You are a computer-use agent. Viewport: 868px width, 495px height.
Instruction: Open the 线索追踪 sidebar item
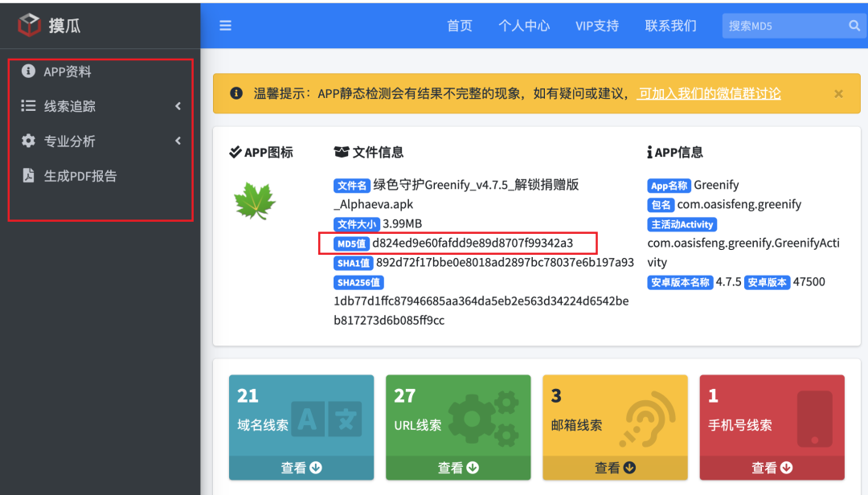[100, 106]
